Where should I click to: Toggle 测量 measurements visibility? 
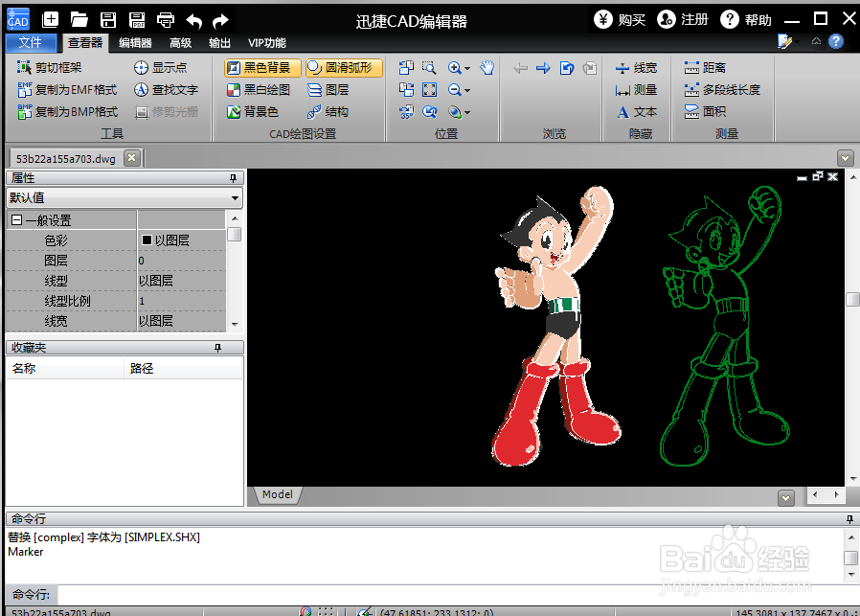tap(636, 89)
